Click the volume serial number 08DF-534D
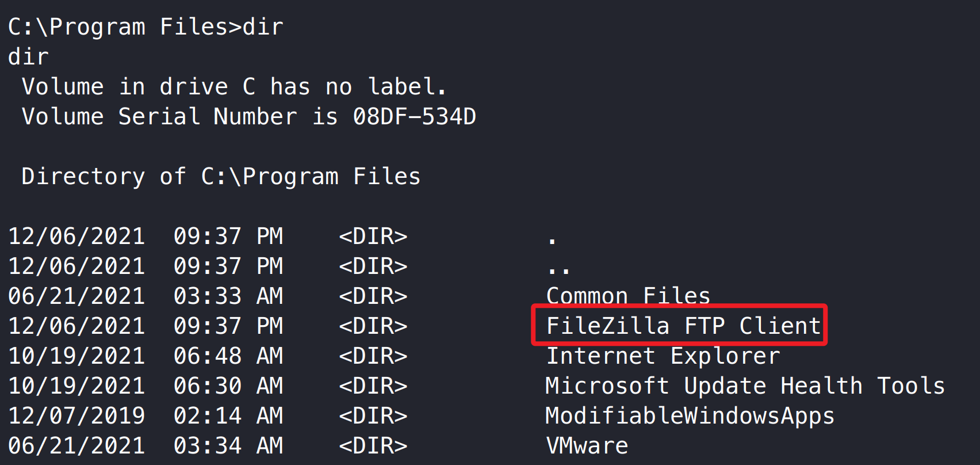 click(x=414, y=116)
